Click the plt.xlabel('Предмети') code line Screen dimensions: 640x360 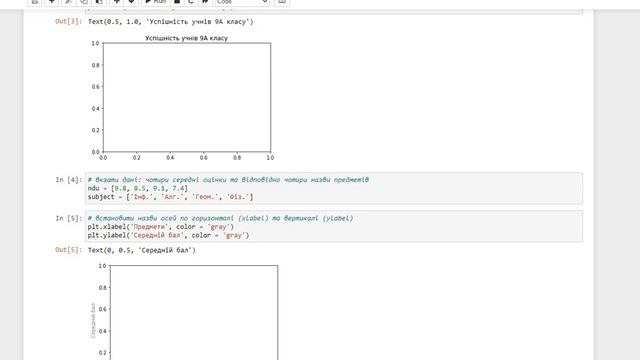(160, 227)
